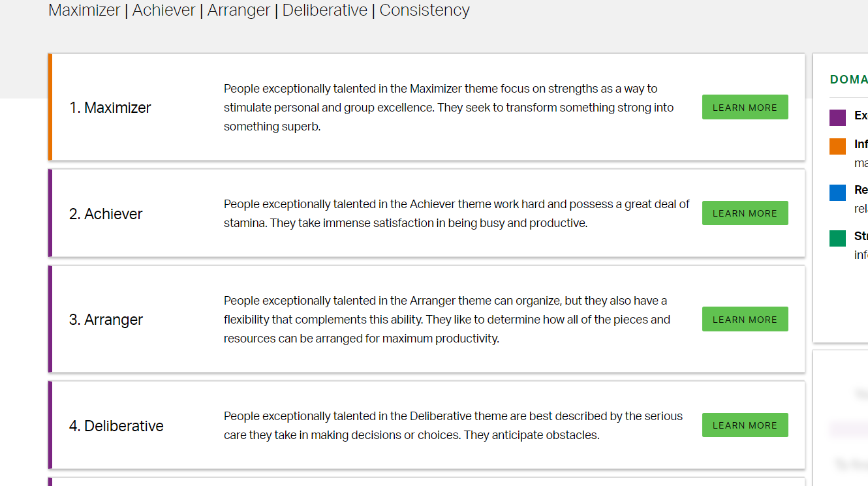The image size is (868, 486).
Task: Click the green 'DOMA' legend heading
Action: (848, 80)
